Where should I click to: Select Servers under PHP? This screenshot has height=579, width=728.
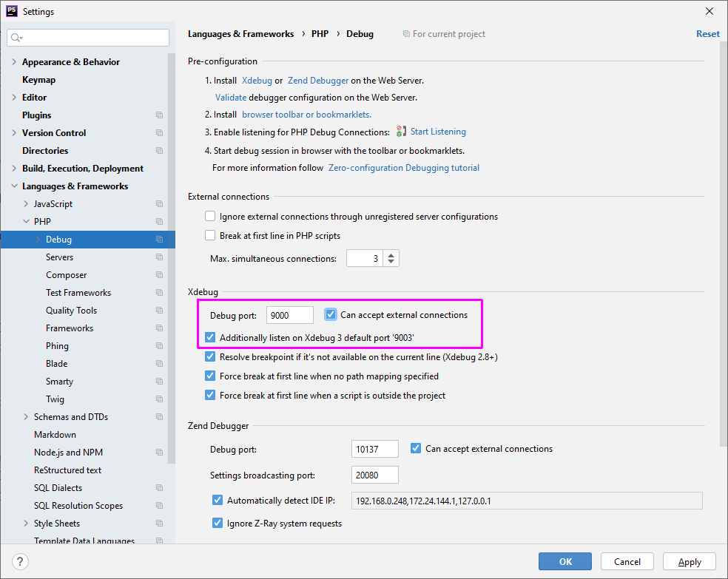tap(59, 257)
